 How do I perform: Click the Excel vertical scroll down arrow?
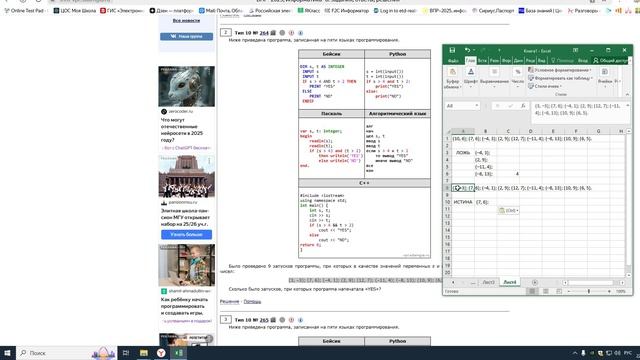pos(628,275)
